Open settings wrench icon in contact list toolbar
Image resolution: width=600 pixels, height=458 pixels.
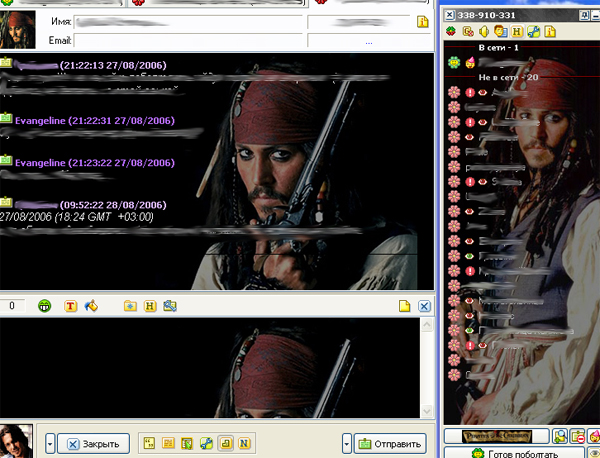533,31
